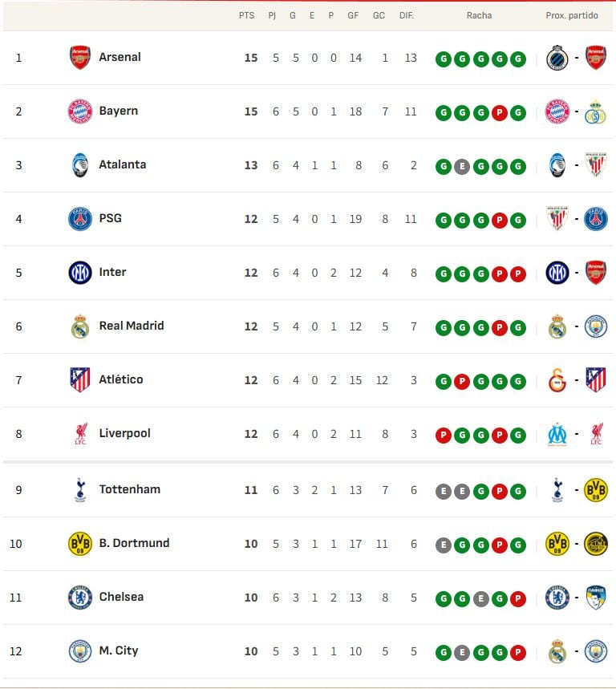
Task: Click the gray draw circle in Atalanta's streak
Action: coord(462,166)
